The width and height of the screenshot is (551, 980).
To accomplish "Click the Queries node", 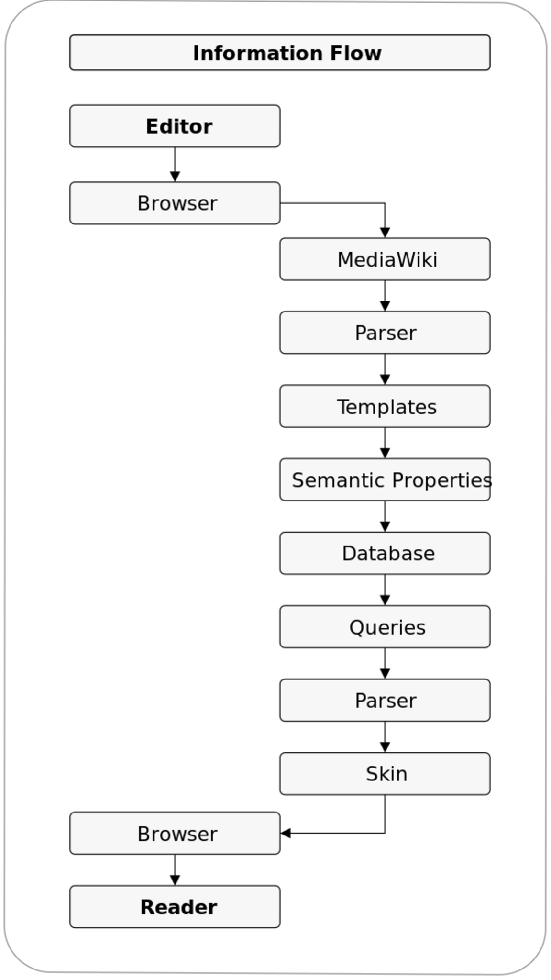I will pyautogui.click(x=385, y=627).
